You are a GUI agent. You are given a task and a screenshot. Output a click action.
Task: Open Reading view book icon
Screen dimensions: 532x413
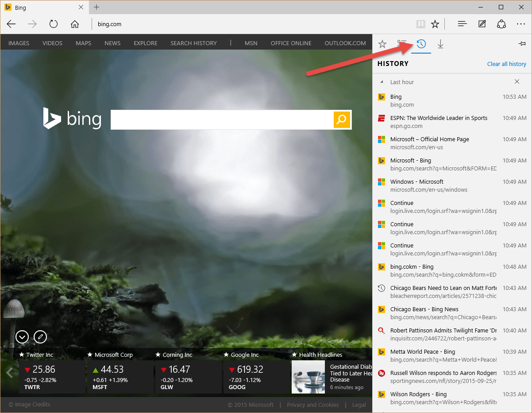pyautogui.click(x=420, y=24)
